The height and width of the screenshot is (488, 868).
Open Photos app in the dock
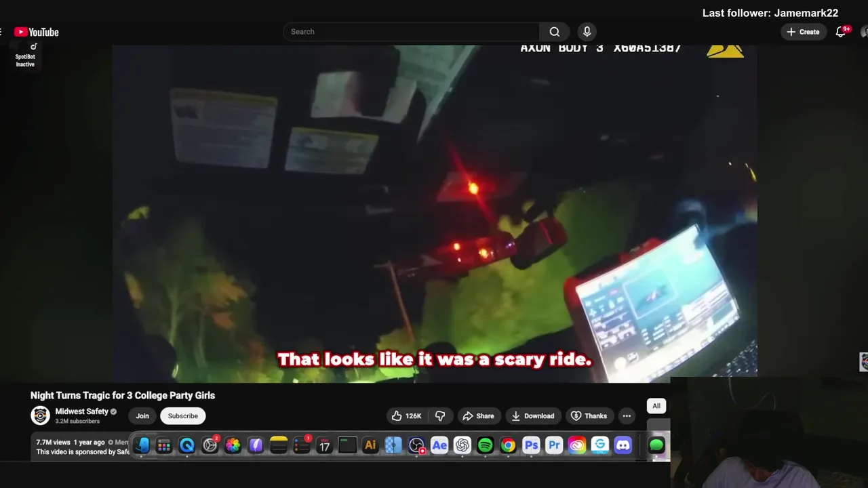(x=233, y=445)
